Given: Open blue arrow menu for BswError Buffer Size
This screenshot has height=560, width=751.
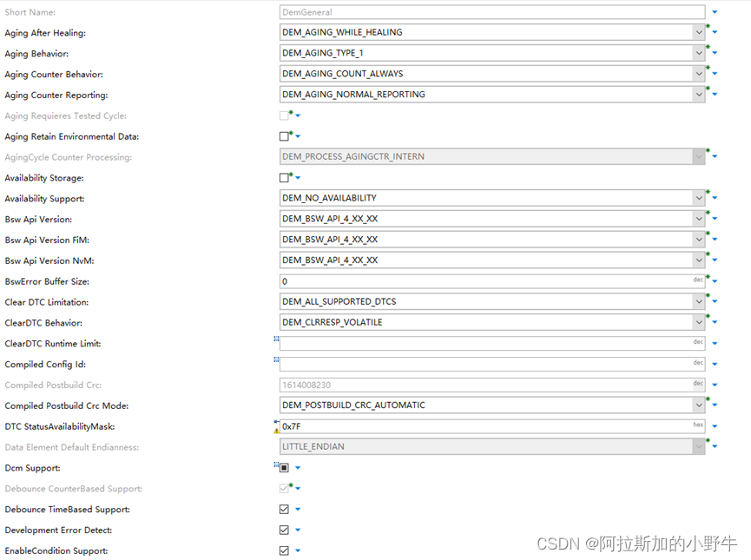Looking at the screenshot, I should tap(715, 281).
